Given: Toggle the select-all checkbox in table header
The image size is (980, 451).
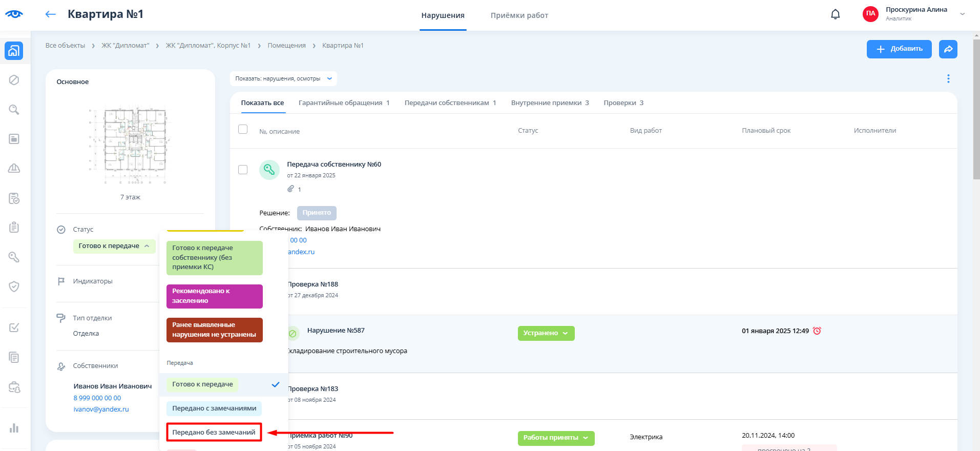Looking at the screenshot, I should [x=243, y=130].
